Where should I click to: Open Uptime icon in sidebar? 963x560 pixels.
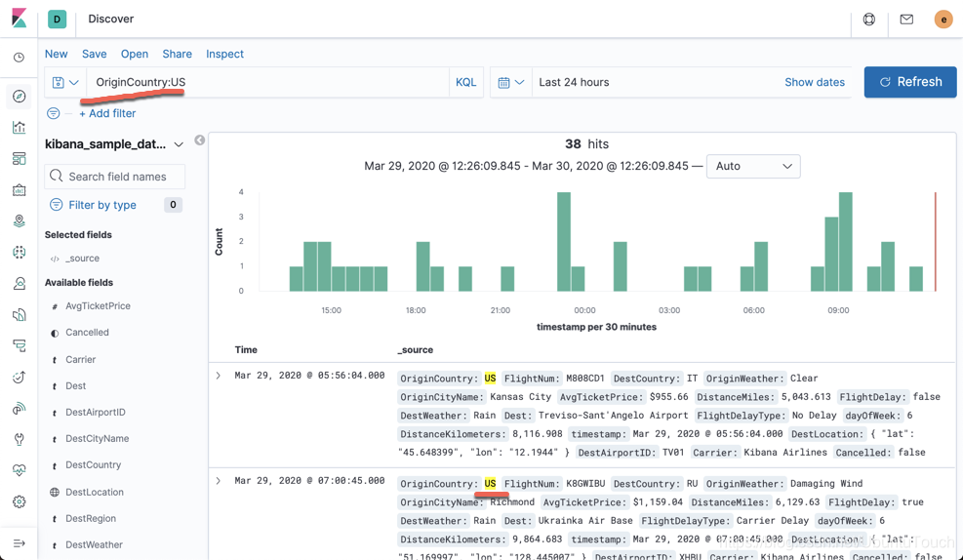[20, 377]
